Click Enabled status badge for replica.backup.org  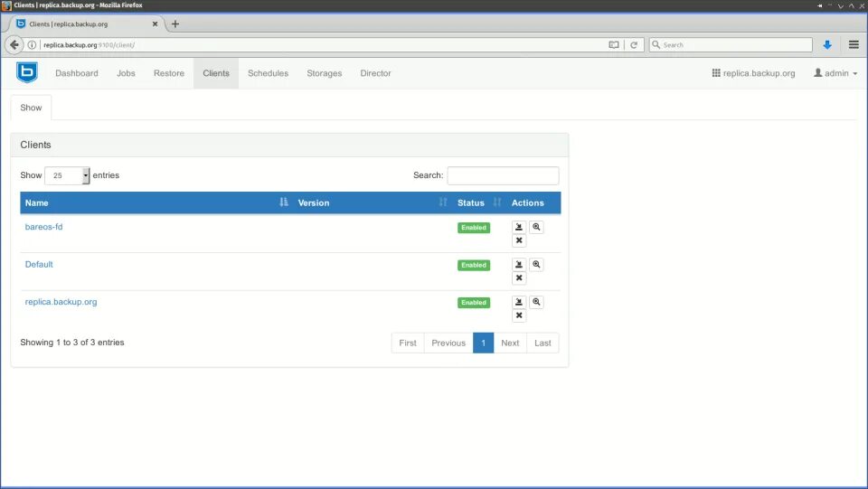pos(474,303)
